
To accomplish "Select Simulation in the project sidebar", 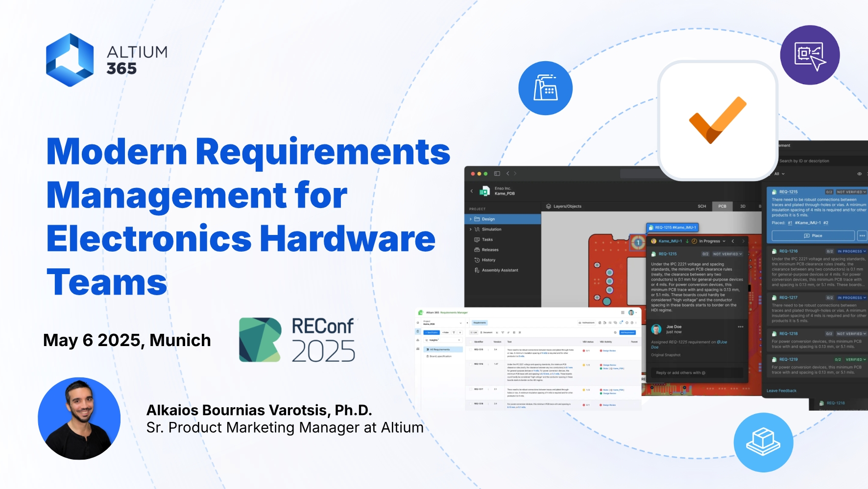I will (491, 229).
